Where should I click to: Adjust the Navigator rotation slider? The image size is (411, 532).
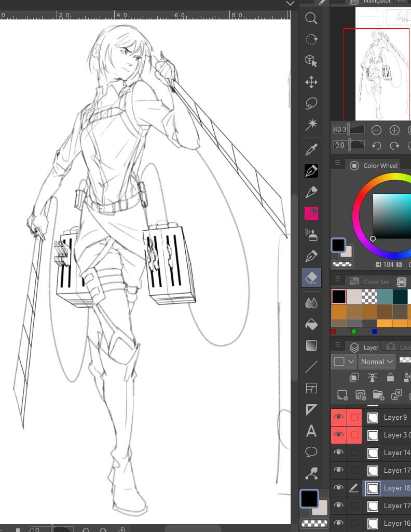click(357, 145)
